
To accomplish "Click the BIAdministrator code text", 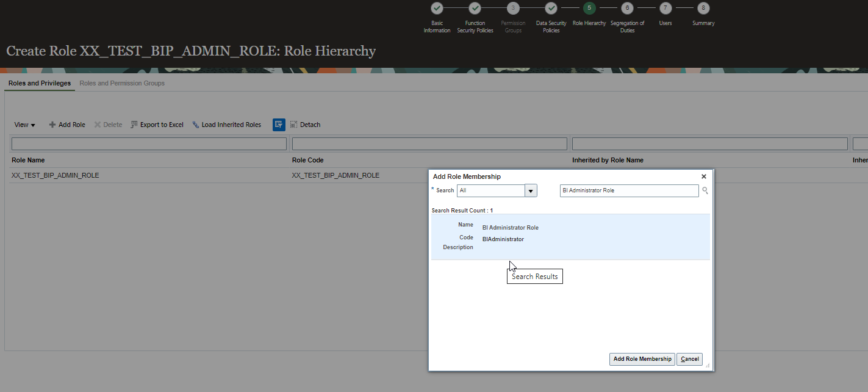I will coord(503,239).
